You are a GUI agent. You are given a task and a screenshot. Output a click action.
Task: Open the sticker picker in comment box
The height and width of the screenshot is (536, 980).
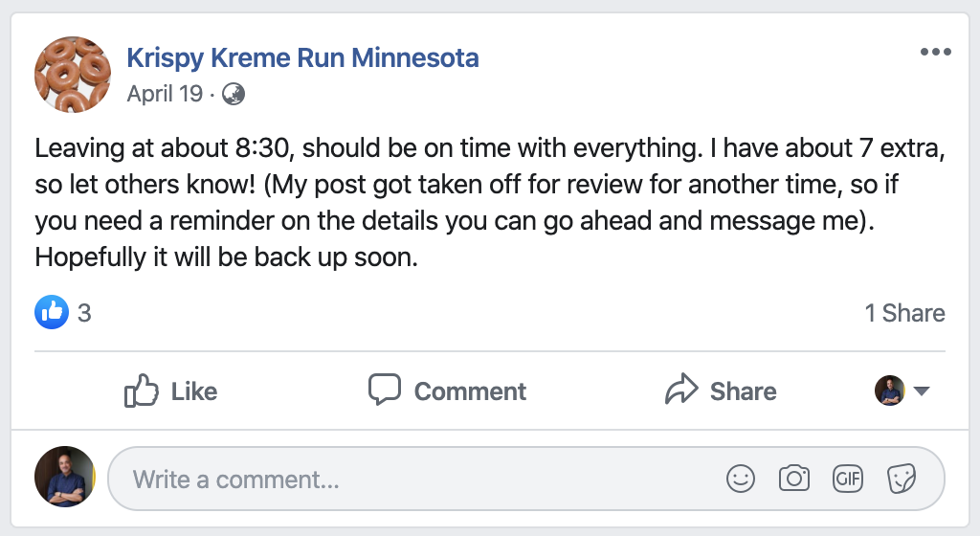pos(902,479)
